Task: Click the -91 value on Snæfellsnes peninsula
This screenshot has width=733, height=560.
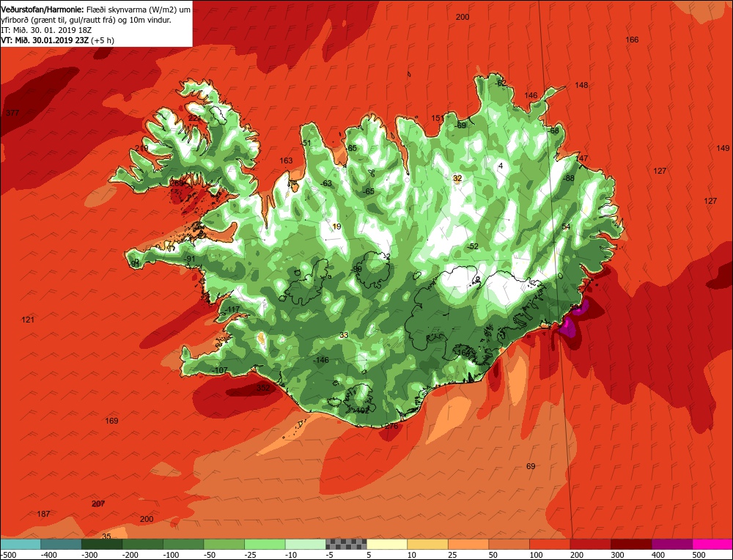Action: (x=189, y=259)
